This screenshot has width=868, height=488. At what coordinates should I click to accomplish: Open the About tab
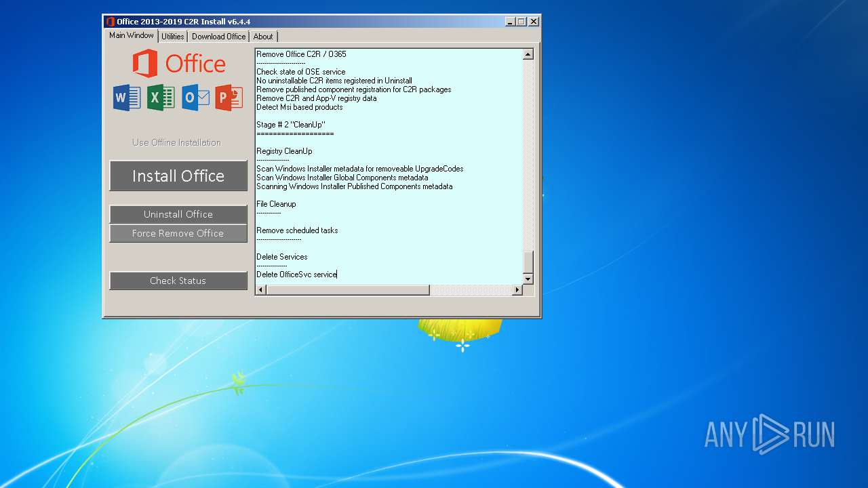263,37
